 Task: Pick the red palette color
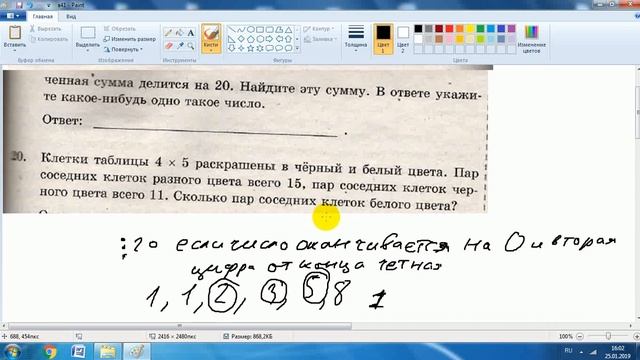click(449, 29)
